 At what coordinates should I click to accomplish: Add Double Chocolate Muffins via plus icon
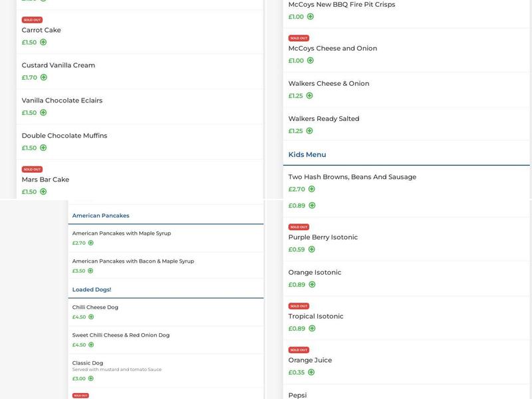click(43, 148)
